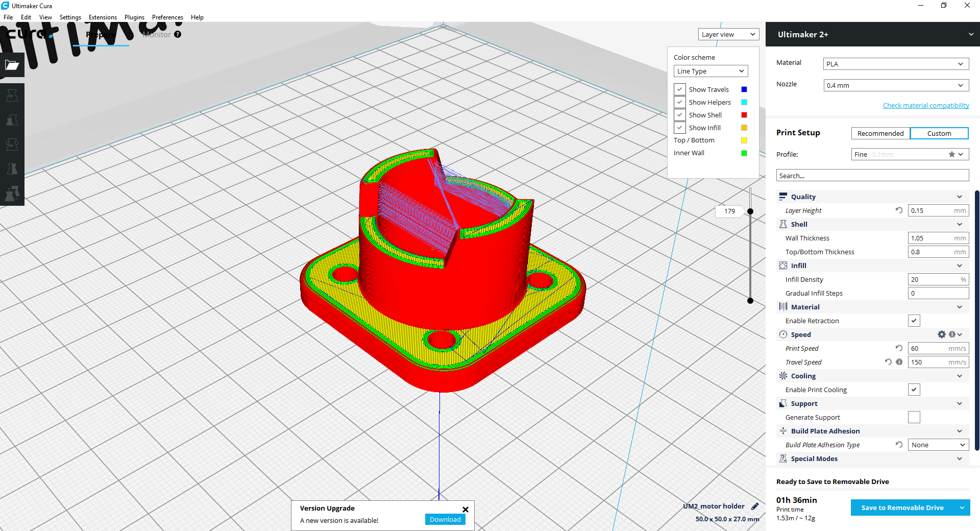Open the Material PLA dropdown
The width and height of the screenshot is (980, 531).
tap(896, 64)
